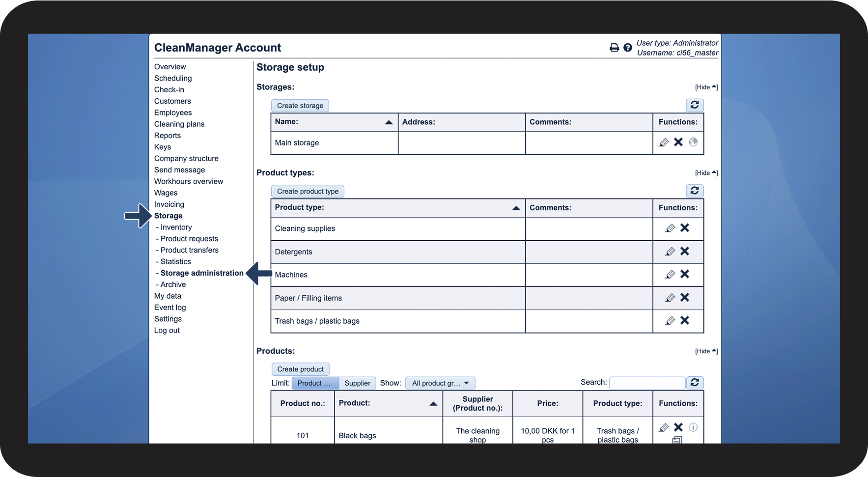Viewport: 868px width, 477px height.
Task: Toggle the Product limit button
Action: [315, 383]
